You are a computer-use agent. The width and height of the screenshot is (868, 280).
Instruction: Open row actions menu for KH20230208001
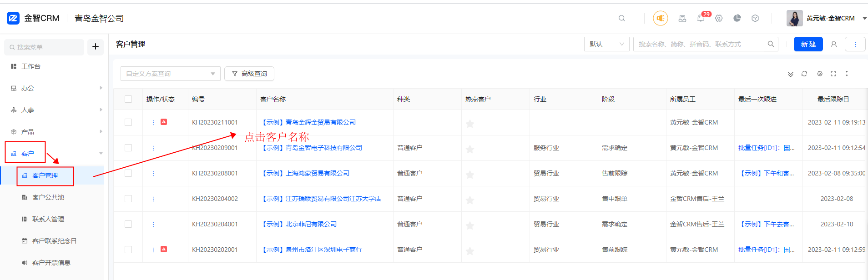click(x=154, y=174)
